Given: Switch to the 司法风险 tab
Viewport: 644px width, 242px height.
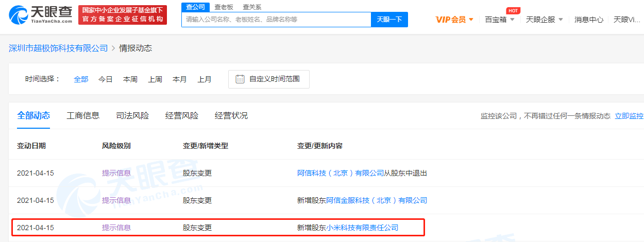Looking at the screenshot, I should (132, 115).
